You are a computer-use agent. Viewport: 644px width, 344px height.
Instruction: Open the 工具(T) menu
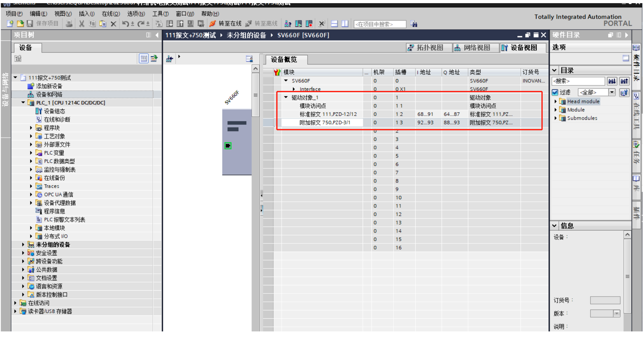[160, 14]
